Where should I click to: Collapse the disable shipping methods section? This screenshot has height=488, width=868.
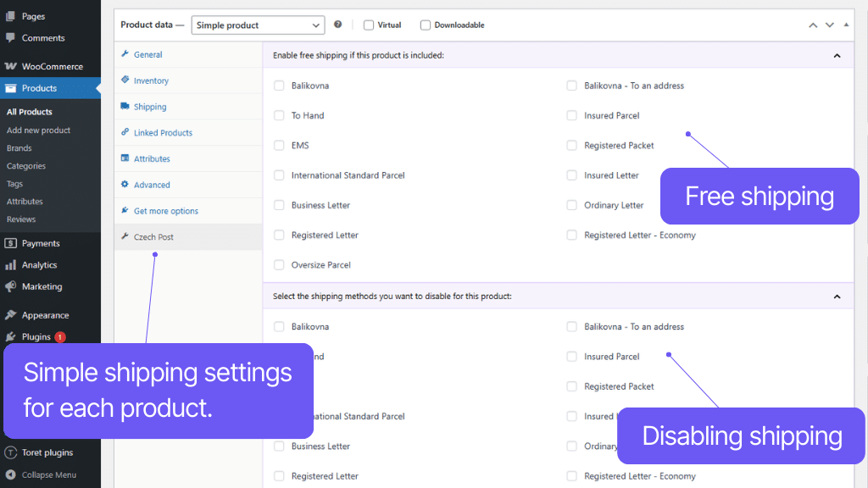coord(837,297)
